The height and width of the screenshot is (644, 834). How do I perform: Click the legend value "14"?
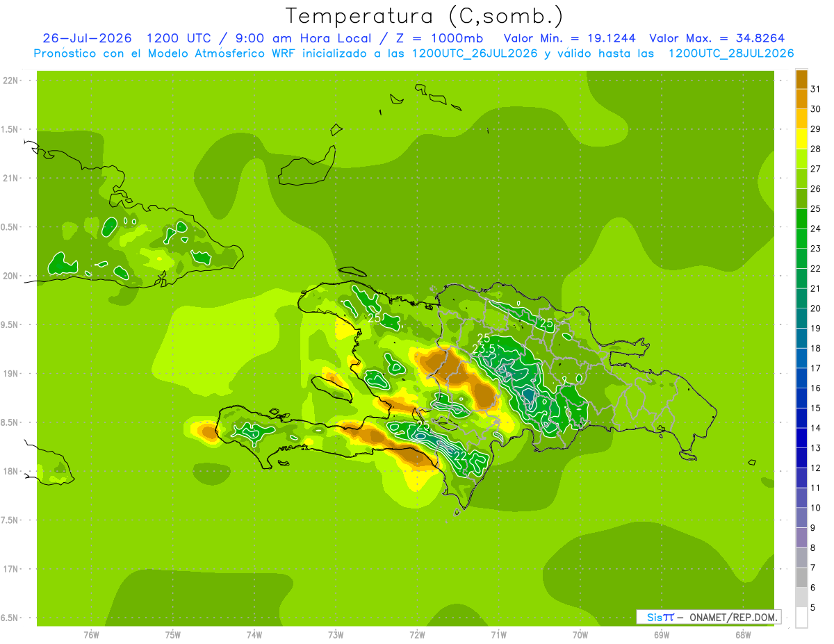[815, 428]
